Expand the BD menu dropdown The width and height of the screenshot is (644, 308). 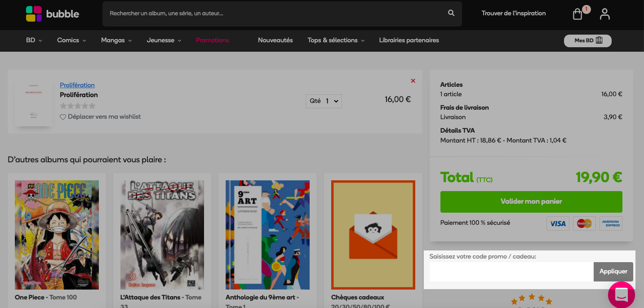pyautogui.click(x=34, y=40)
